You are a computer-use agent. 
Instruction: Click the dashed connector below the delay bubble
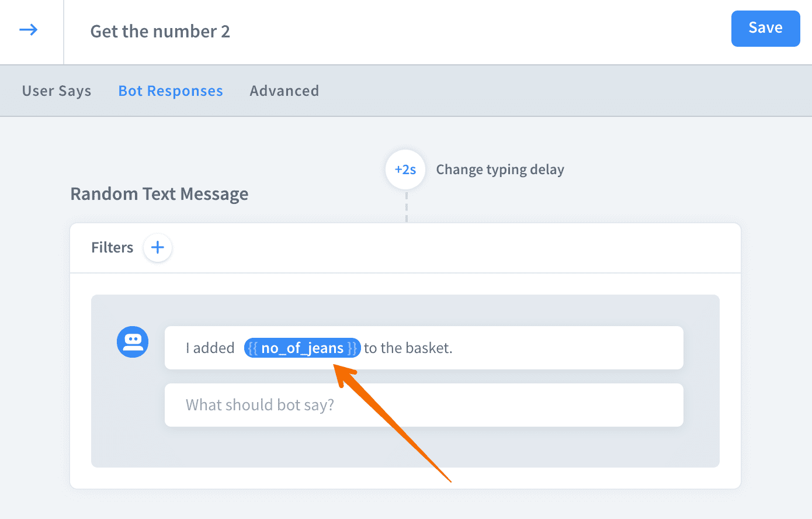coord(407,207)
